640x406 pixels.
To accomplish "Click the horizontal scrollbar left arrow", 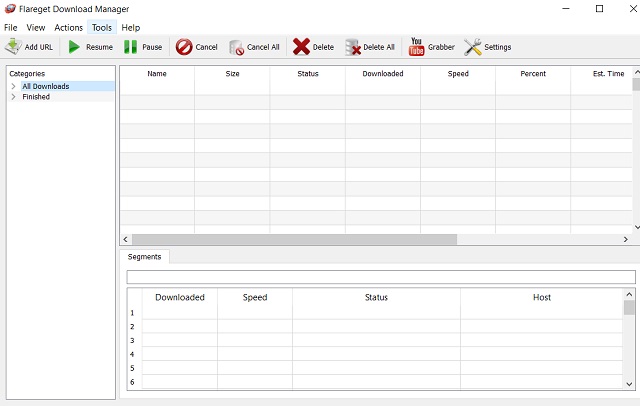I will tap(126, 240).
